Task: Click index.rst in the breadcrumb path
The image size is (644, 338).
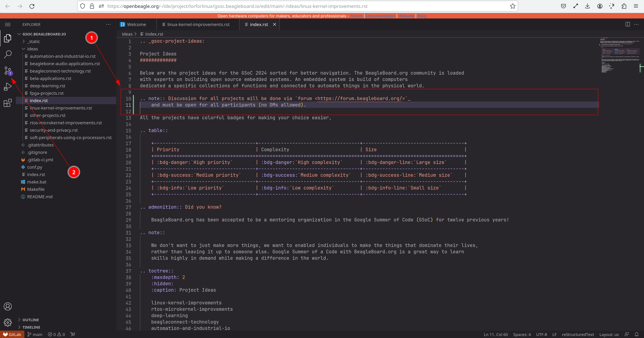Action: pos(154,34)
